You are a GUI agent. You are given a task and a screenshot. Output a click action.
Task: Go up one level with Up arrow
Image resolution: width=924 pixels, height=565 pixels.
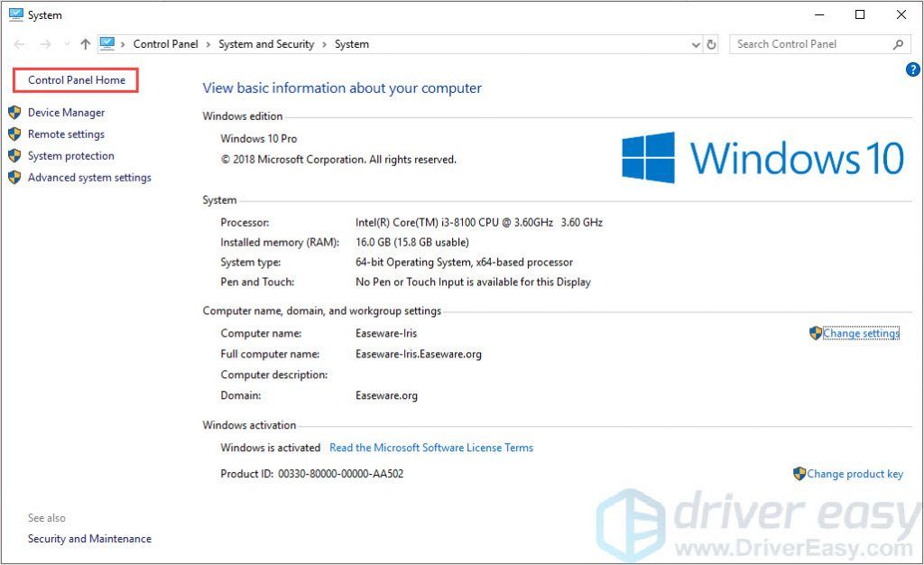[86, 44]
